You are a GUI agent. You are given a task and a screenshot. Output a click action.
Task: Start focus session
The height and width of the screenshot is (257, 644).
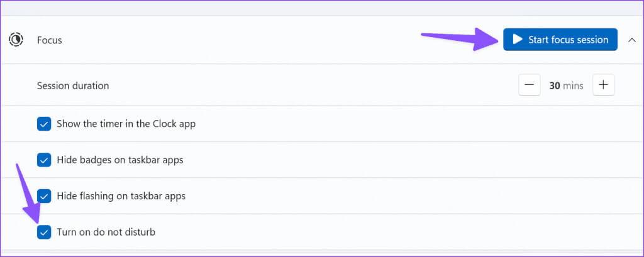(560, 40)
